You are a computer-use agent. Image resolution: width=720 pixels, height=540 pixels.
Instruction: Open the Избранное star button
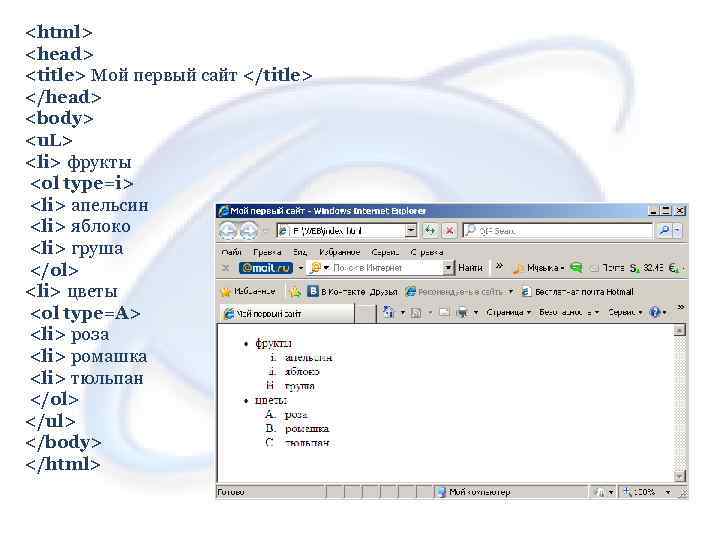[249, 292]
